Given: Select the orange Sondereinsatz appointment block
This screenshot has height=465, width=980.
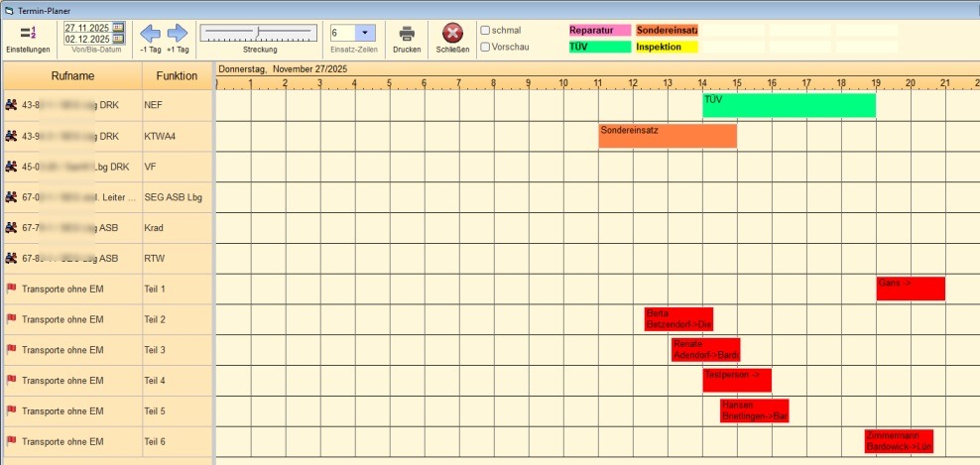Looking at the screenshot, I should (x=667, y=136).
